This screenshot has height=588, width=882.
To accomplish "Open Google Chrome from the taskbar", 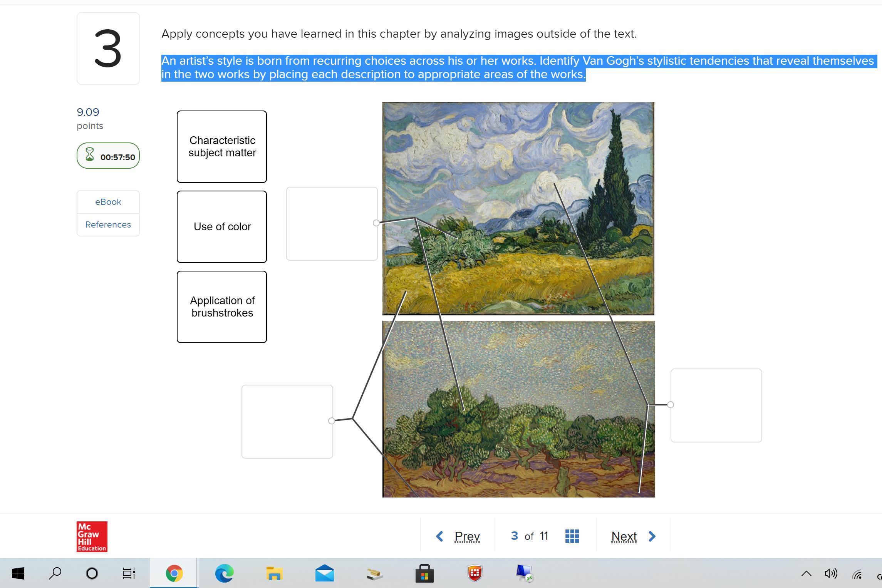I will point(174,573).
